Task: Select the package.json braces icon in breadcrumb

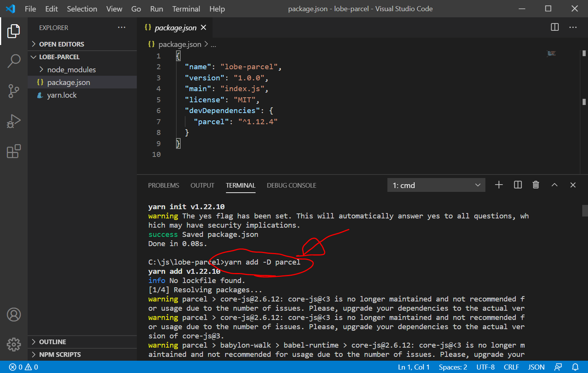Action: coord(151,44)
